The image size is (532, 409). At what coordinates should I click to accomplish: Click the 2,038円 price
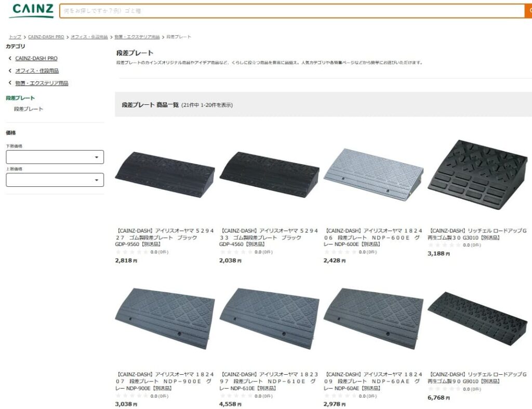pyautogui.click(x=230, y=261)
